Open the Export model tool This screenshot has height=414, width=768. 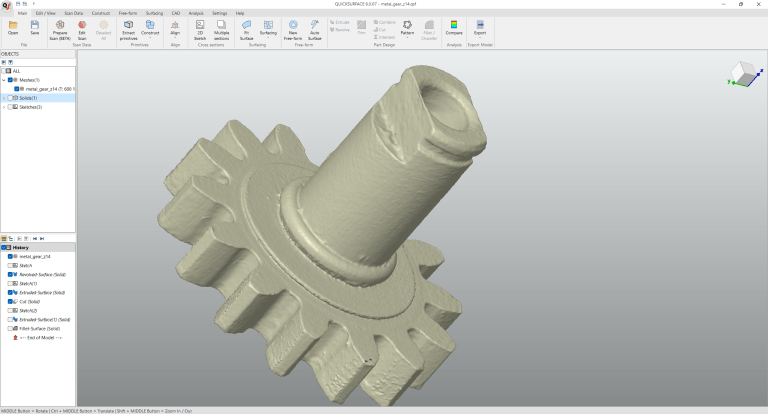click(x=480, y=28)
